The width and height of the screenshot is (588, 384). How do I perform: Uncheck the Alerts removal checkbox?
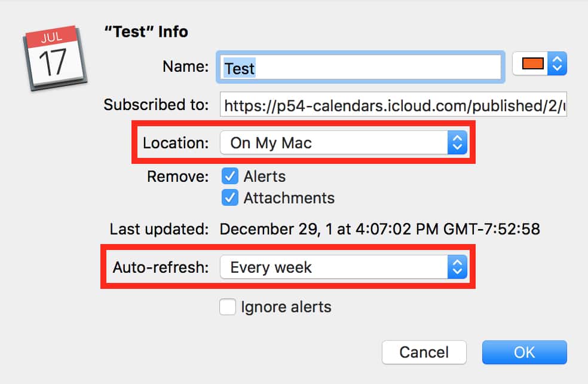click(x=229, y=176)
